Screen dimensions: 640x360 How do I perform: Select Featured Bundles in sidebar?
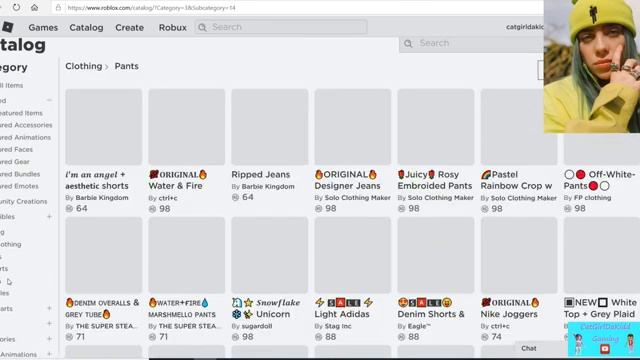coord(20,174)
